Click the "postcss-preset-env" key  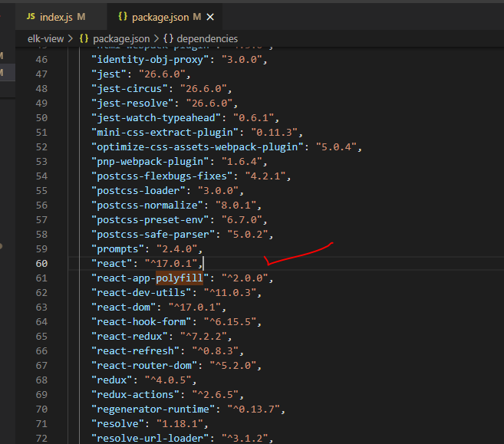coord(151,220)
